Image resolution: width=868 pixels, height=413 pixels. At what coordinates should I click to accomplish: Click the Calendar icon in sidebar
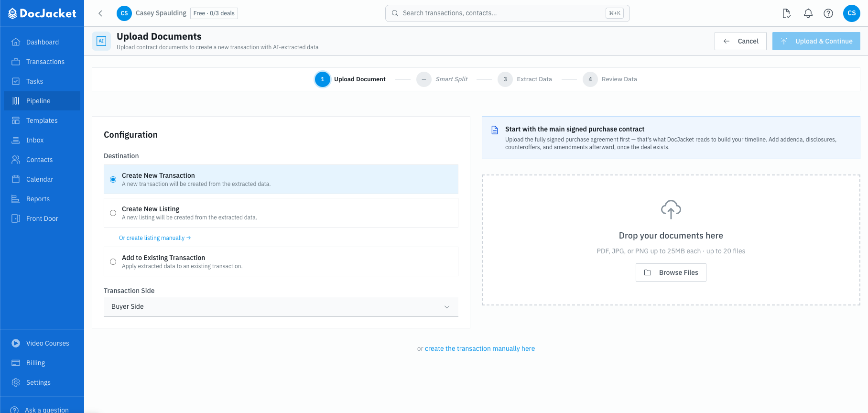point(16,179)
